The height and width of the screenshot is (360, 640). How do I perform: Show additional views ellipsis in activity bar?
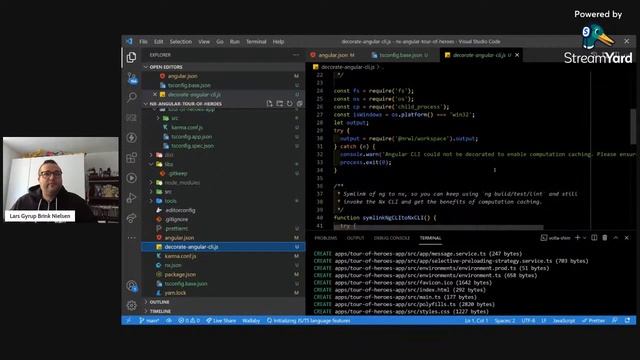(x=131, y=237)
